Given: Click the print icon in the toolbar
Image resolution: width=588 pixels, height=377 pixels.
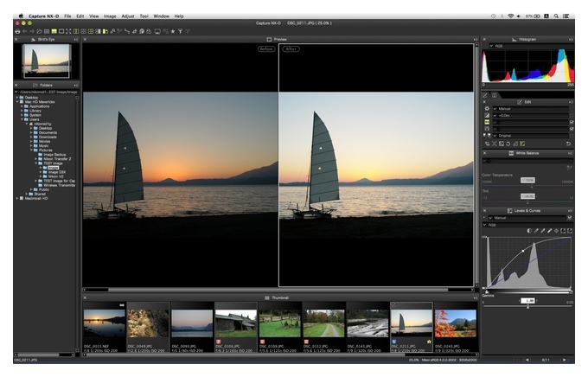Looking at the screenshot, I should tap(17, 31).
